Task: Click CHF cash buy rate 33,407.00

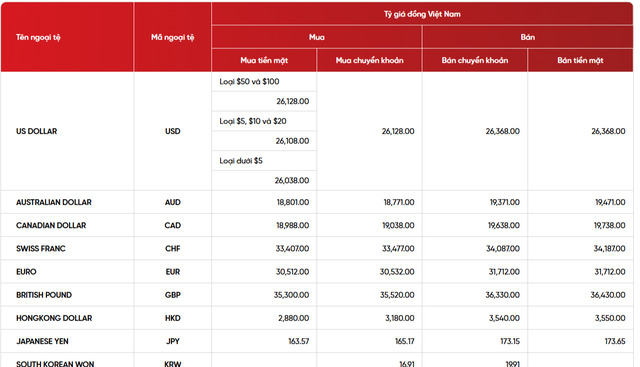Action: pos(292,249)
